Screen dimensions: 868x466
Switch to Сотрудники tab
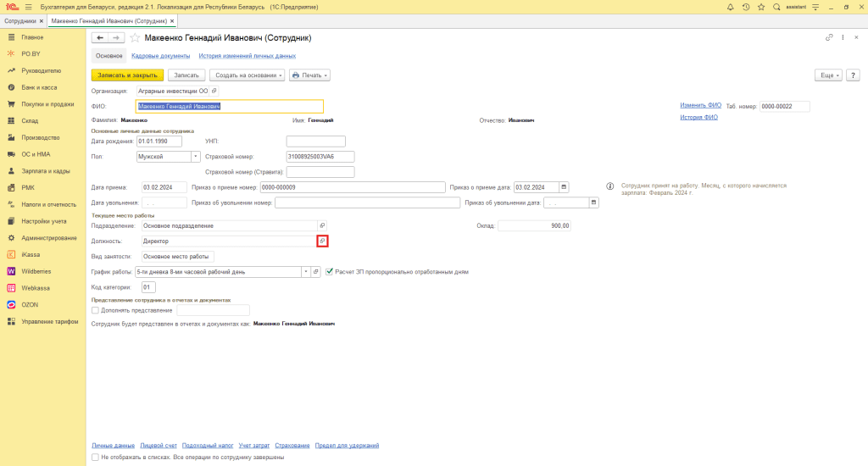20,21
